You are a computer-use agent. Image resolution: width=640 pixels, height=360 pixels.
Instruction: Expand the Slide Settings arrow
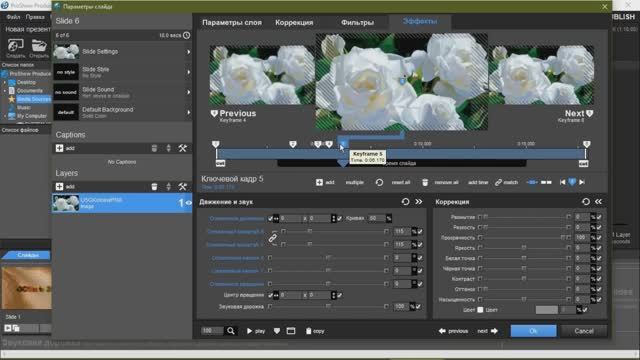click(x=189, y=52)
